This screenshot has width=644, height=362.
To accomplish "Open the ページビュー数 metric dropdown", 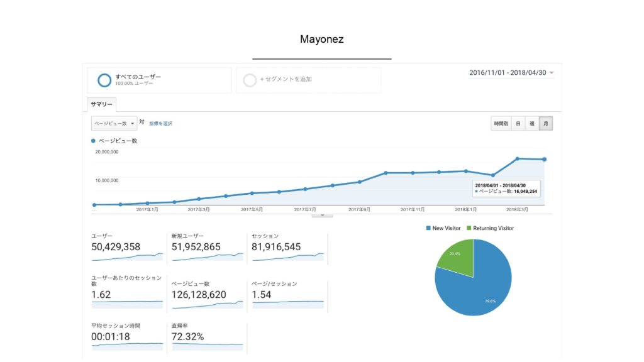I will 114,123.
